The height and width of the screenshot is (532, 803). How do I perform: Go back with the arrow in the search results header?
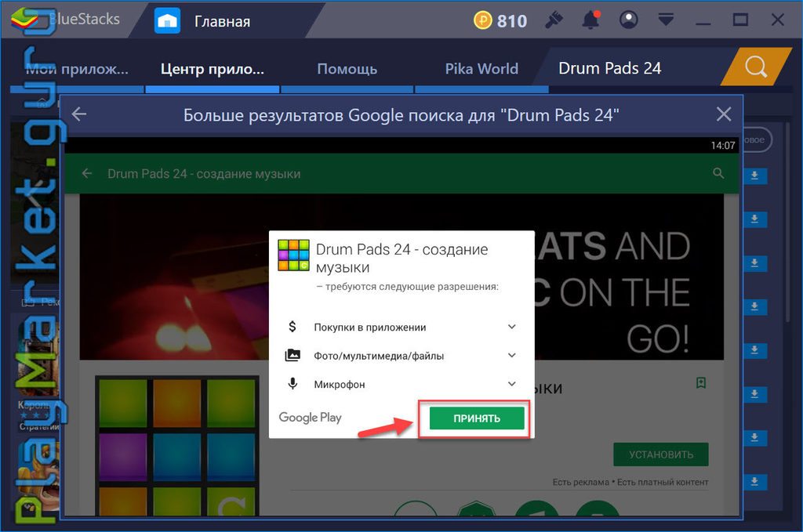point(79,114)
